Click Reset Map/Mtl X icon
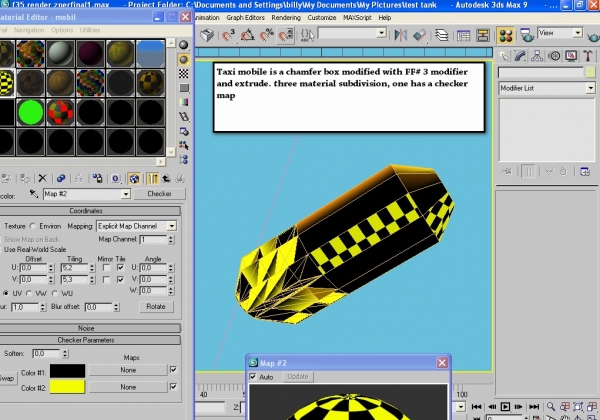600x420 pixels. click(x=42, y=178)
